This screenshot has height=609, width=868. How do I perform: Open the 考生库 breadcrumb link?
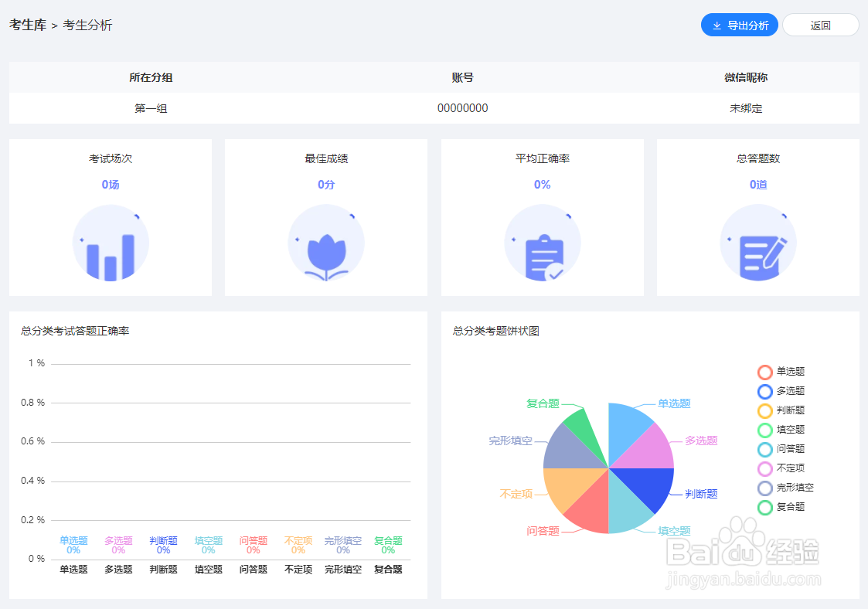tap(28, 25)
